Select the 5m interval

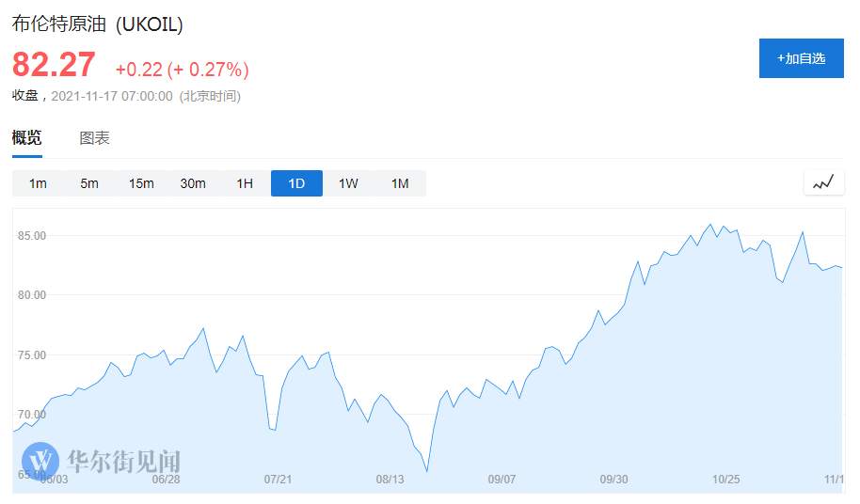point(89,183)
